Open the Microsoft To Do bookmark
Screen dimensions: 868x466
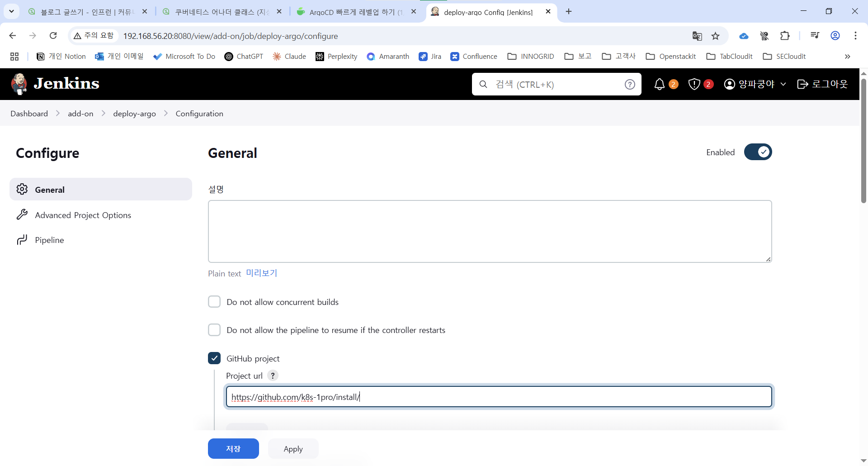tap(184, 57)
